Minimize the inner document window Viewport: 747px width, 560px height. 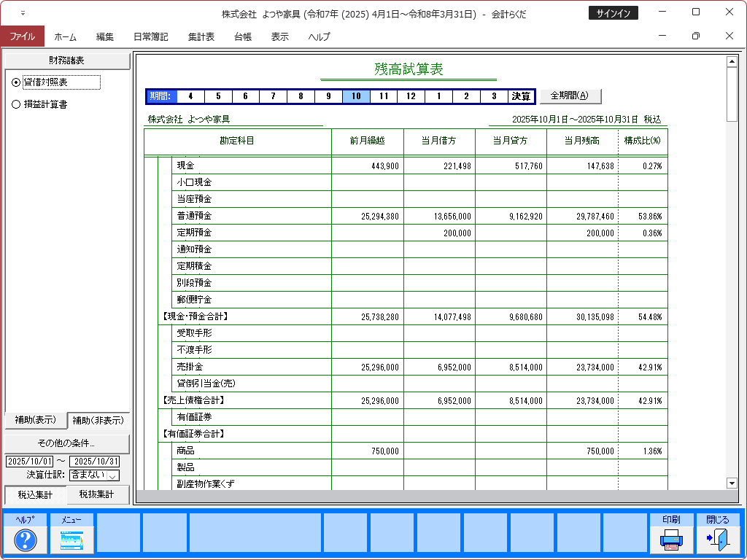662,36
